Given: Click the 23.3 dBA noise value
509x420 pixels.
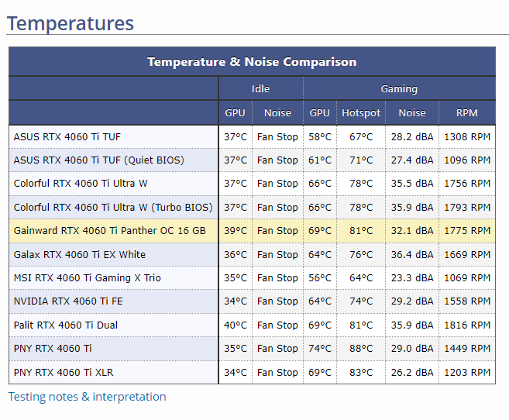Looking at the screenshot, I should tap(411, 278).
